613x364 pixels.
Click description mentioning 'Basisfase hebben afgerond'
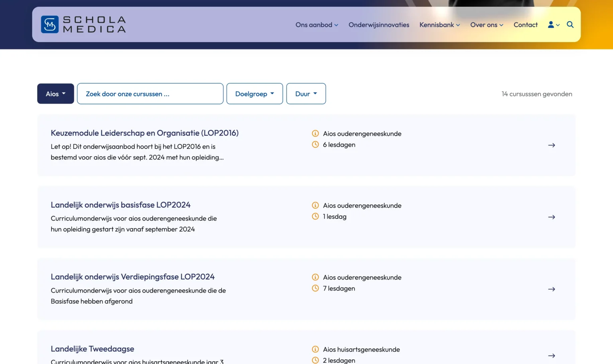138,296
